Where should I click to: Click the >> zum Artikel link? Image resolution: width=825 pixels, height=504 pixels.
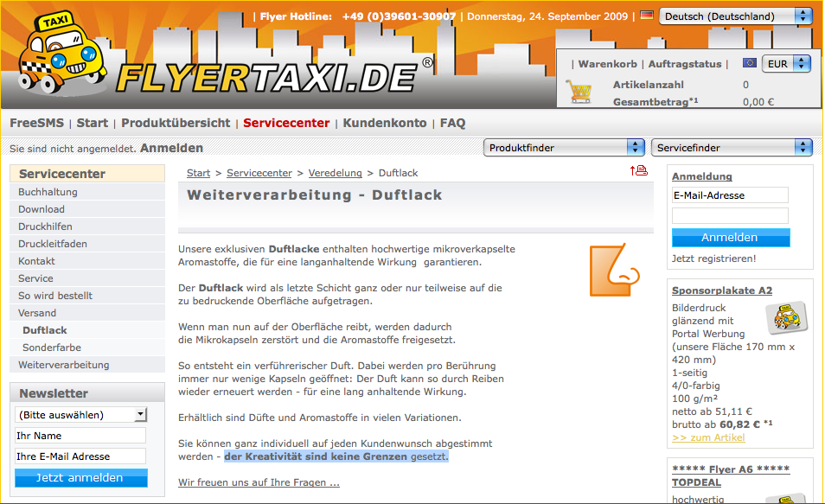coord(708,437)
